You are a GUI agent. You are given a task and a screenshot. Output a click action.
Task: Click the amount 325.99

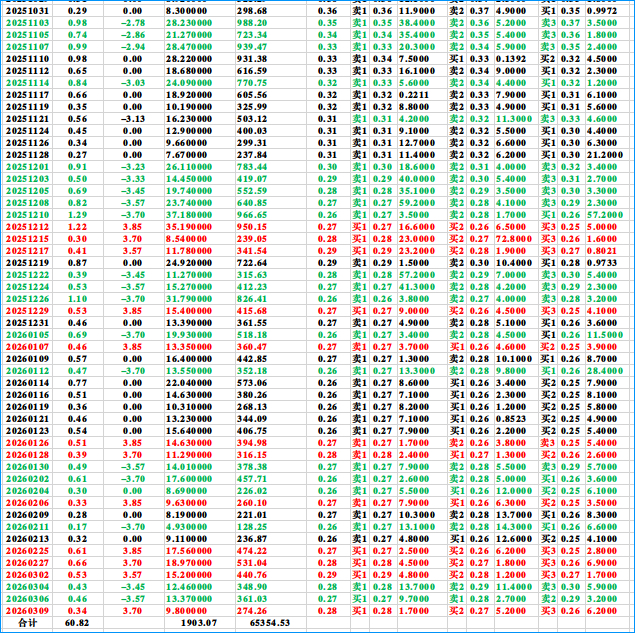click(x=252, y=107)
